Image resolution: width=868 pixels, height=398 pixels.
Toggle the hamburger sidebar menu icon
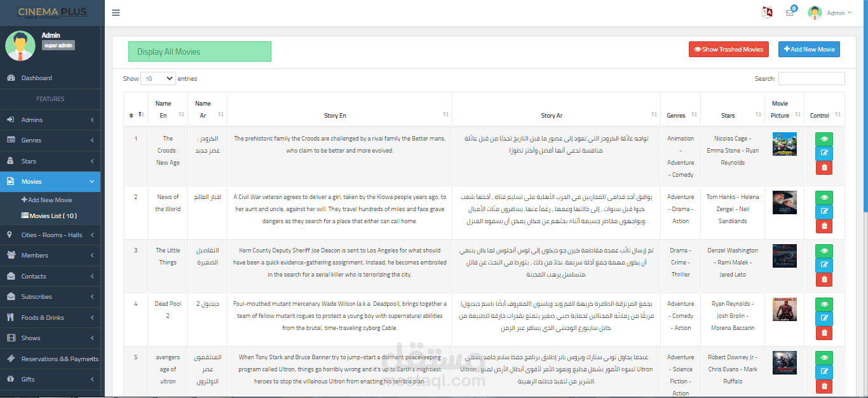[x=116, y=13]
